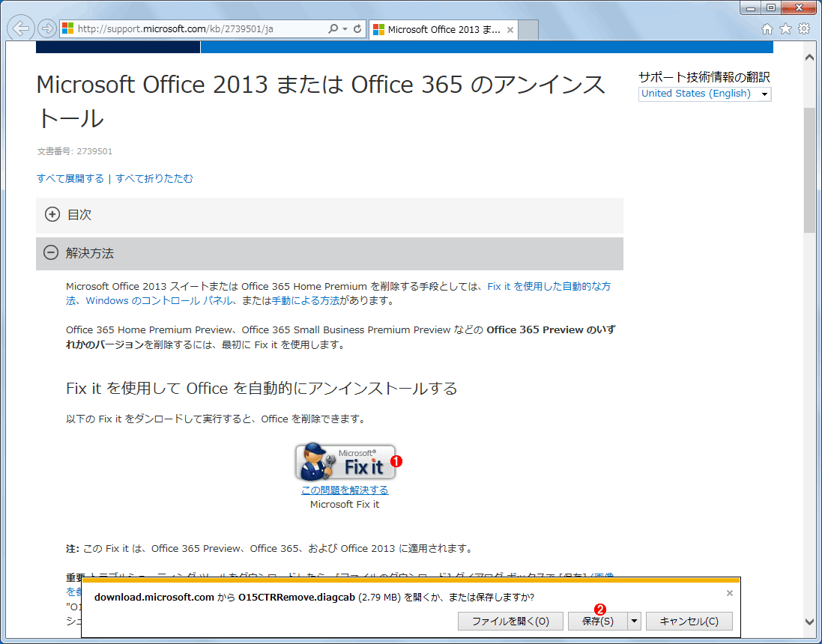Collapse the 解決方法 section
This screenshot has width=822, height=644.
51,253
